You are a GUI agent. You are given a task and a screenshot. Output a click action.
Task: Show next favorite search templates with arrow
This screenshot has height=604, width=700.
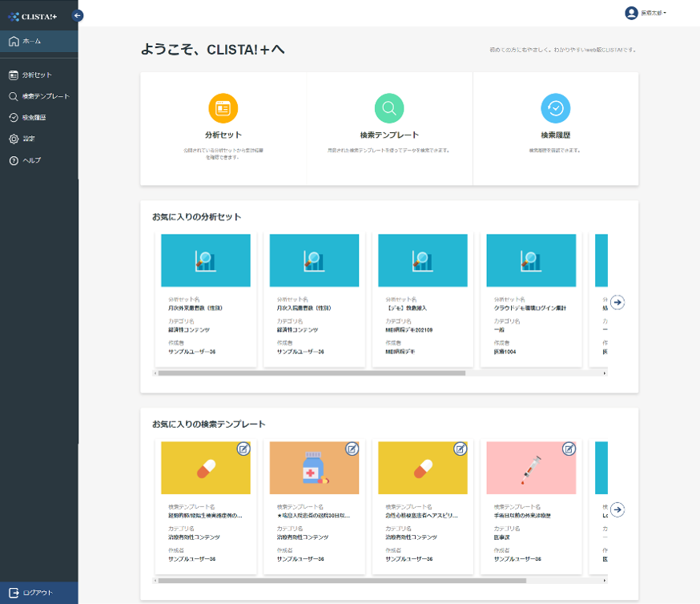tap(618, 509)
